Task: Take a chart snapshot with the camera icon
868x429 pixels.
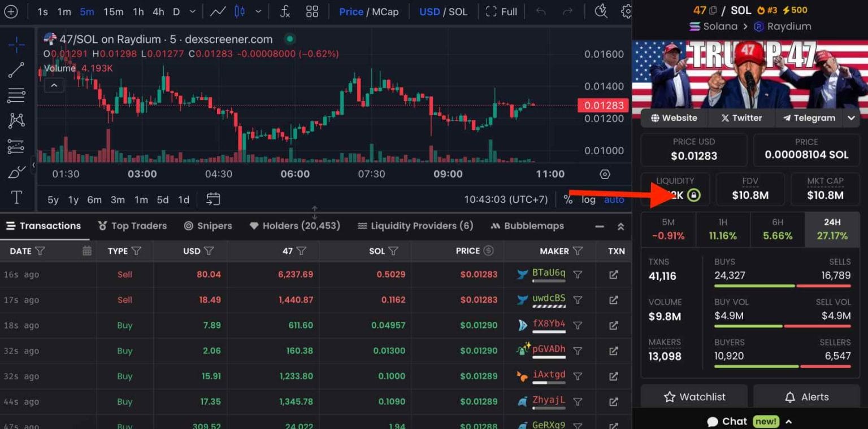Action: point(601,11)
